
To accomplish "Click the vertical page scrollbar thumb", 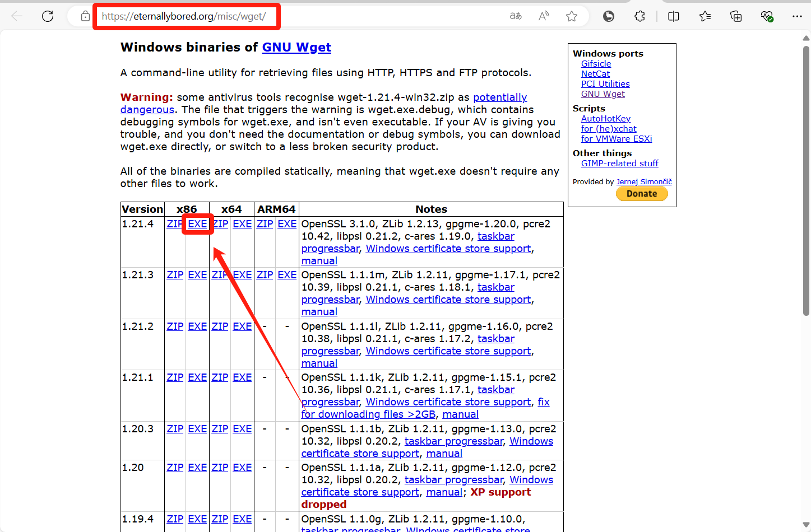I will (x=806, y=179).
